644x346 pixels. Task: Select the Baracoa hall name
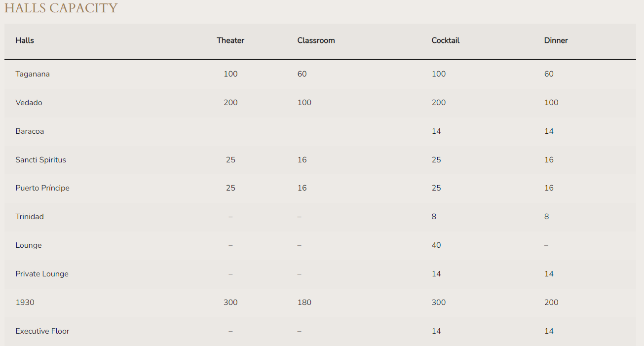(x=30, y=131)
